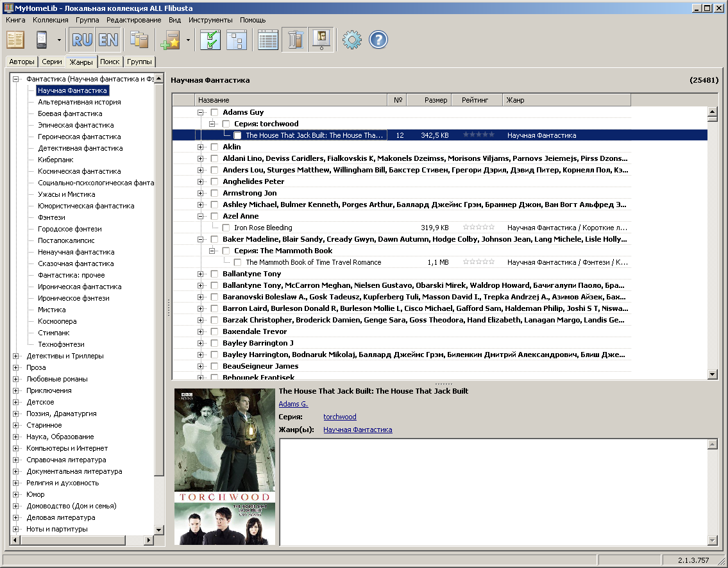Viewport: 728px width, 568px height.
Task: Open the torchwood series link
Action: [340, 417]
